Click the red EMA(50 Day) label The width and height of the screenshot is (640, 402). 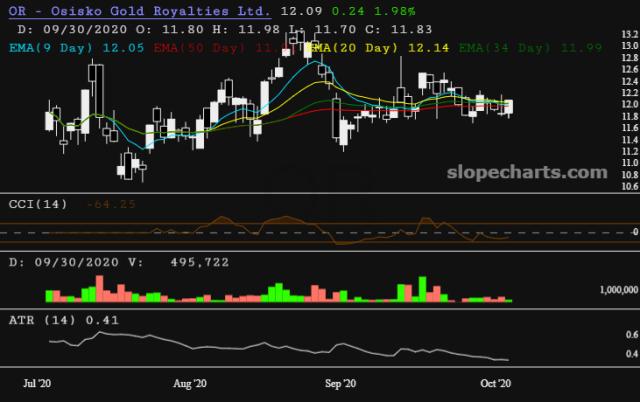[222, 48]
